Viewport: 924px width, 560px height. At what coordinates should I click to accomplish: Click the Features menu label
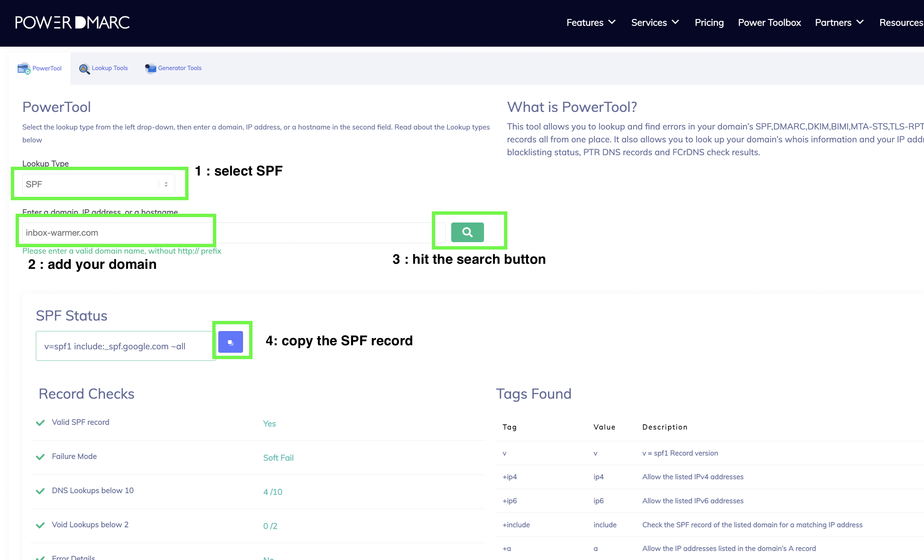click(585, 22)
